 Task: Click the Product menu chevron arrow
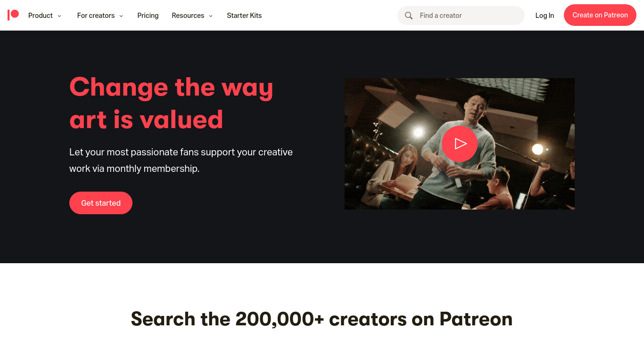(x=59, y=16)
